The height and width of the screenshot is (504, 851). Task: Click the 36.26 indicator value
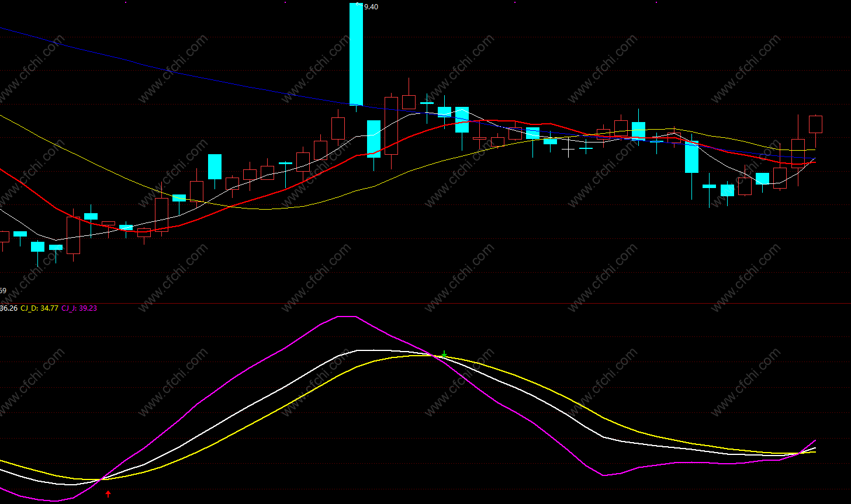[8, 308]
